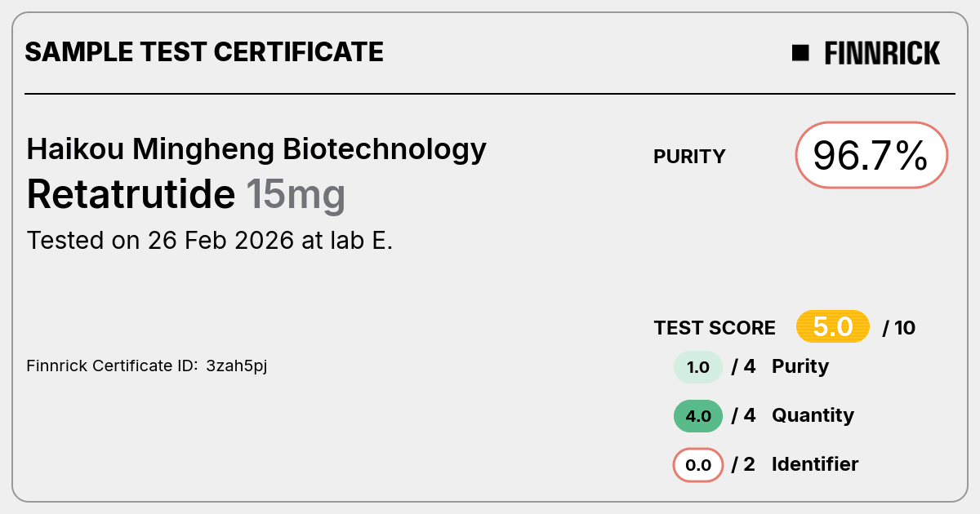Click the yellow 5.0 test score badge

(833, 327)
